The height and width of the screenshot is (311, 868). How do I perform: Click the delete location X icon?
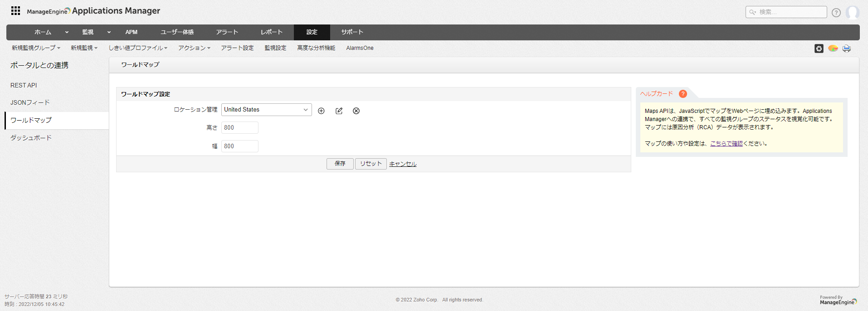pos(356,111)
